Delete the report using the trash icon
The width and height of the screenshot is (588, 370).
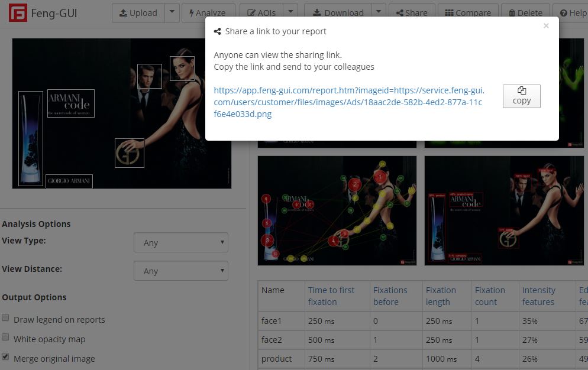click(x=511, y=12)
